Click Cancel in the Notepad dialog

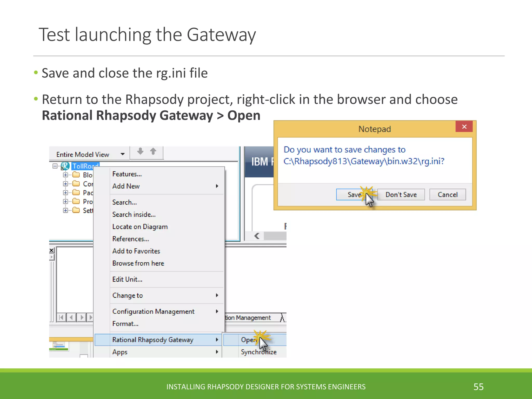pyautogui.click(x=448, y=195)
